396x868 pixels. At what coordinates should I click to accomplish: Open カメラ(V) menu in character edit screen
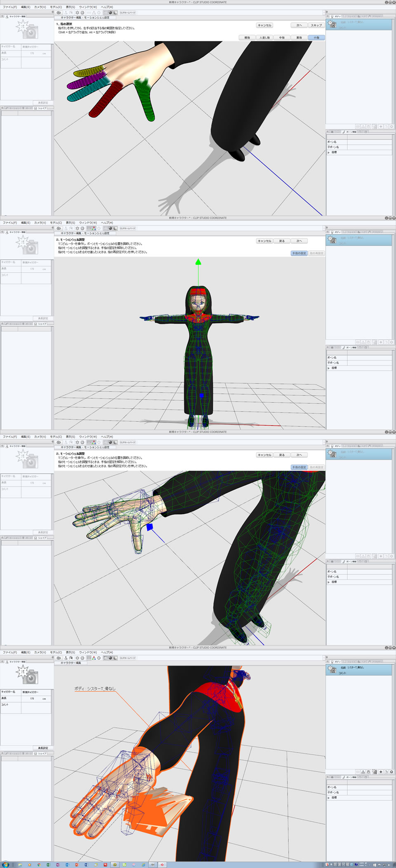(x=40, y=652)
